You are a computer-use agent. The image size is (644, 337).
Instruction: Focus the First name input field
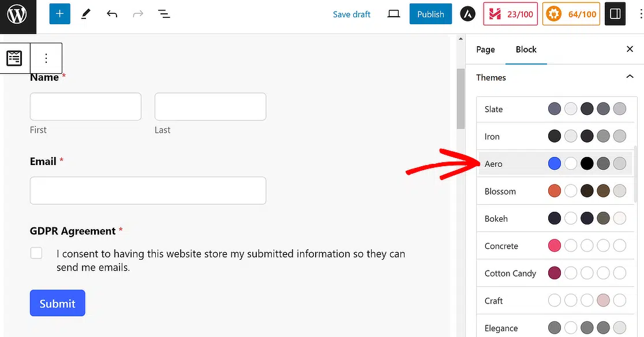click(85, 106)
